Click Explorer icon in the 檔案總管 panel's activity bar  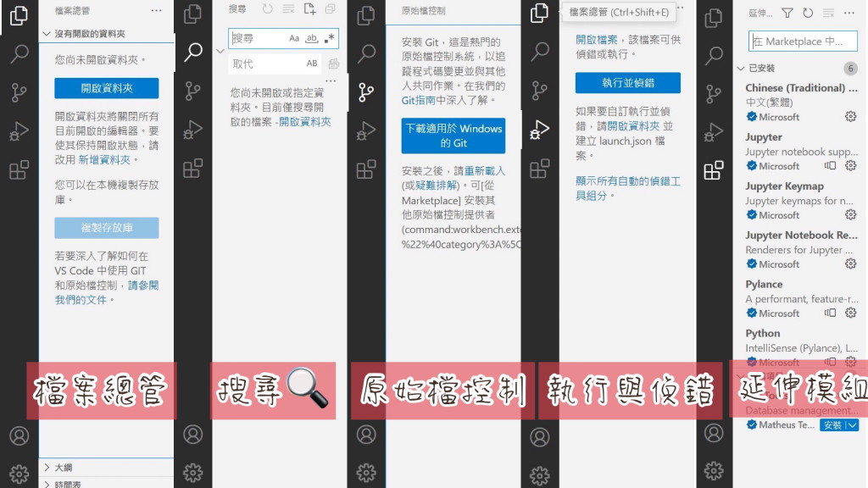tap(19, 15)
